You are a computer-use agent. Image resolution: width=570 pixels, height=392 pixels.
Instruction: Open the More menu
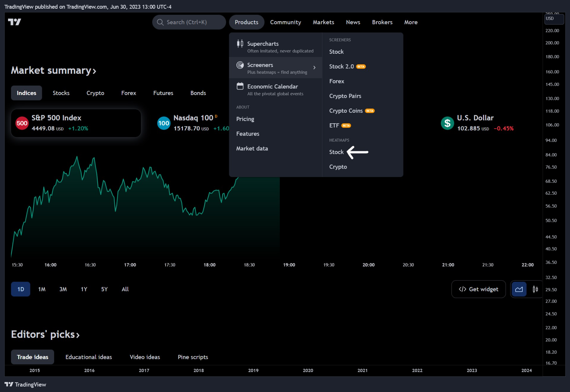pos(411,22)
